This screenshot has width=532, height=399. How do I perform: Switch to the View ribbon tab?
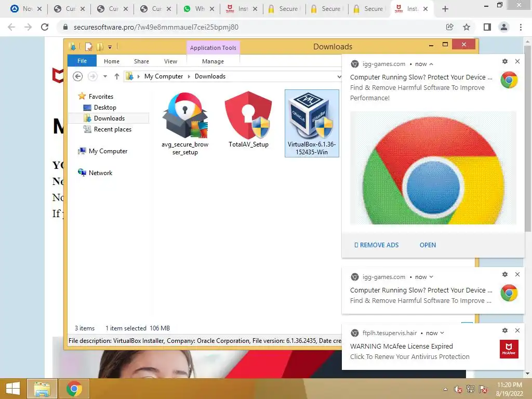pyautogui.click(x=170, y=61)
